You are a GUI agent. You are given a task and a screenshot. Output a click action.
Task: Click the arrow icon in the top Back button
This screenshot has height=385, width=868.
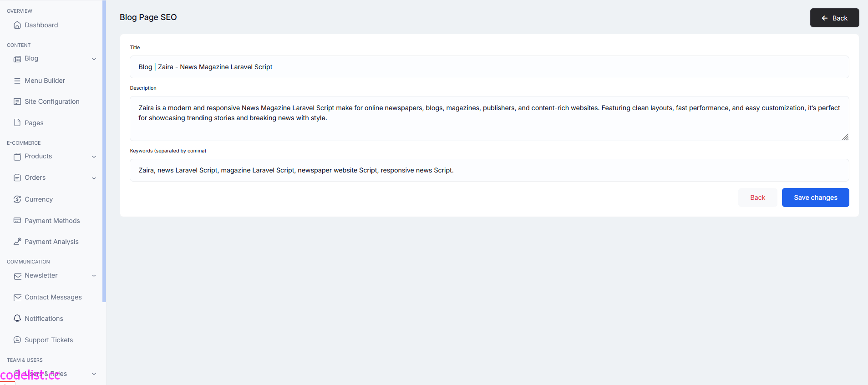click(825, 18)
